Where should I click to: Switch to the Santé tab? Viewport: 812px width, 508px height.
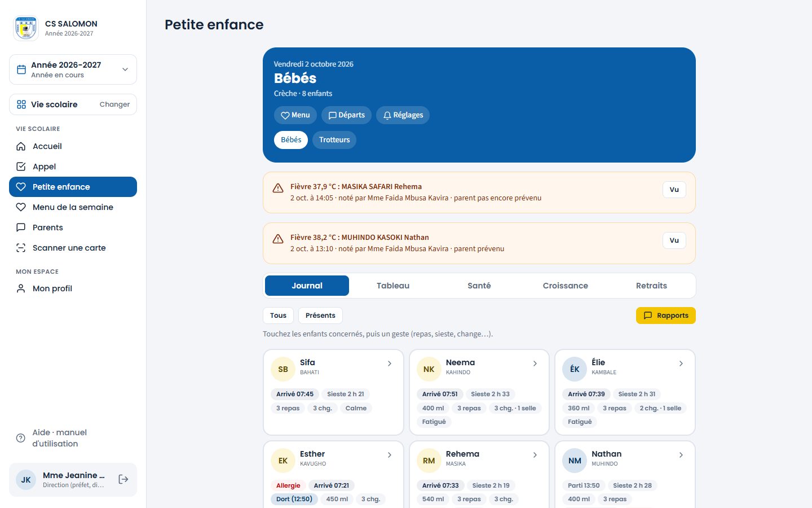(479, 286)
